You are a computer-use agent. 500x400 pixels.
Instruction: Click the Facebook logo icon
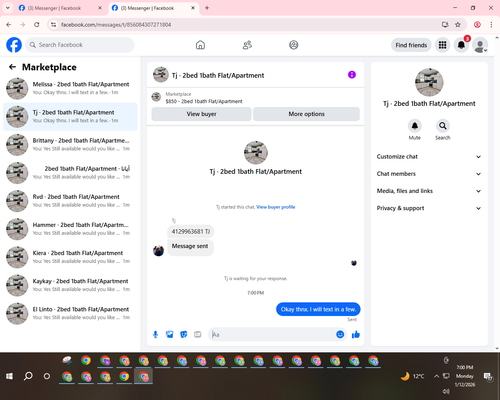pos(14,45)
